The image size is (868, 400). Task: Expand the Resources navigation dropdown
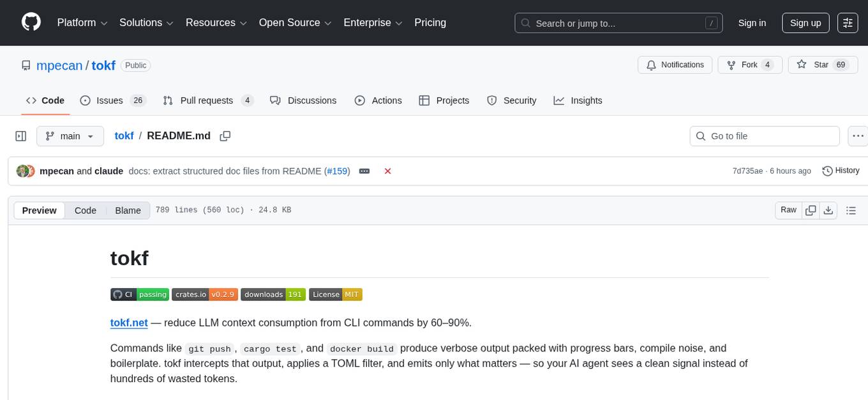[x=215, y=22]
